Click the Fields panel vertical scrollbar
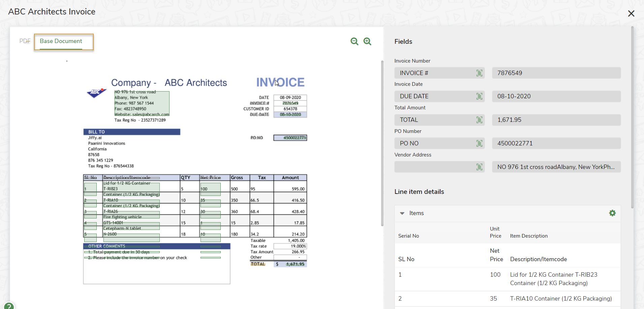The image size is (644, 309). coord(632,118)
